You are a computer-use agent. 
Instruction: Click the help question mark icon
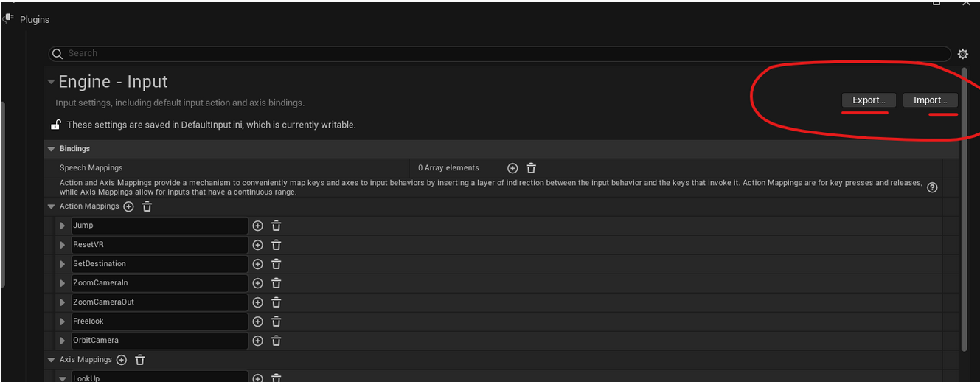pos(932,187)
